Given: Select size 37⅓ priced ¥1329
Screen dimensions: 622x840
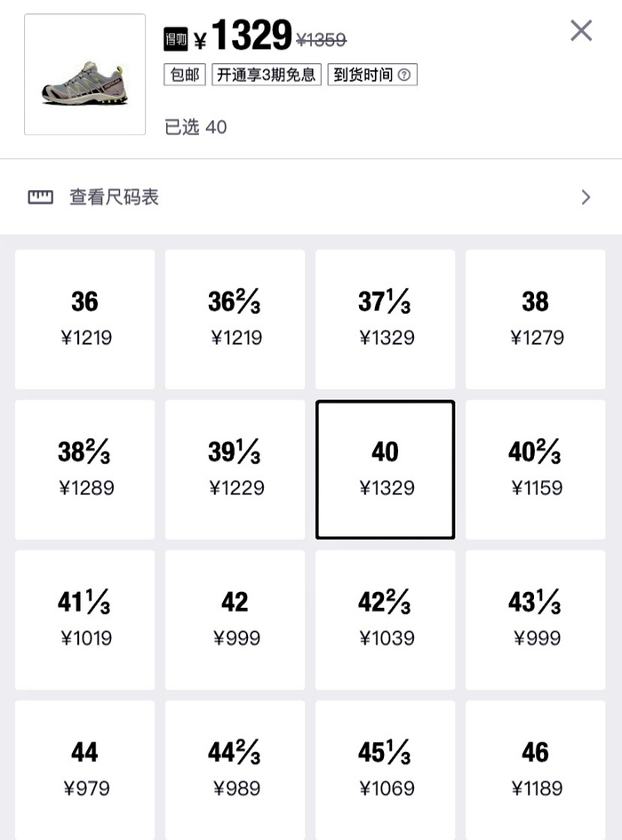Looking at the screenshot, I should pyautogui.click(x=384, y=318).
